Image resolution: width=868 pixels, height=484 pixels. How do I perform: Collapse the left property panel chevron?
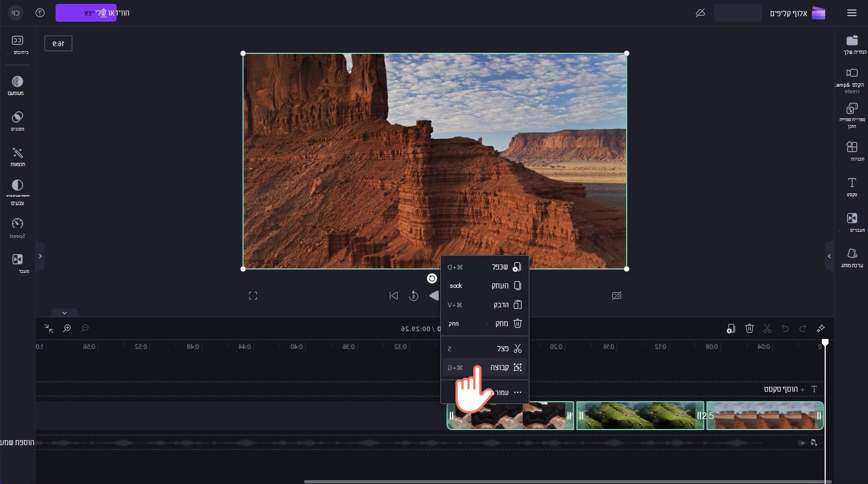[x=40, y=256]
